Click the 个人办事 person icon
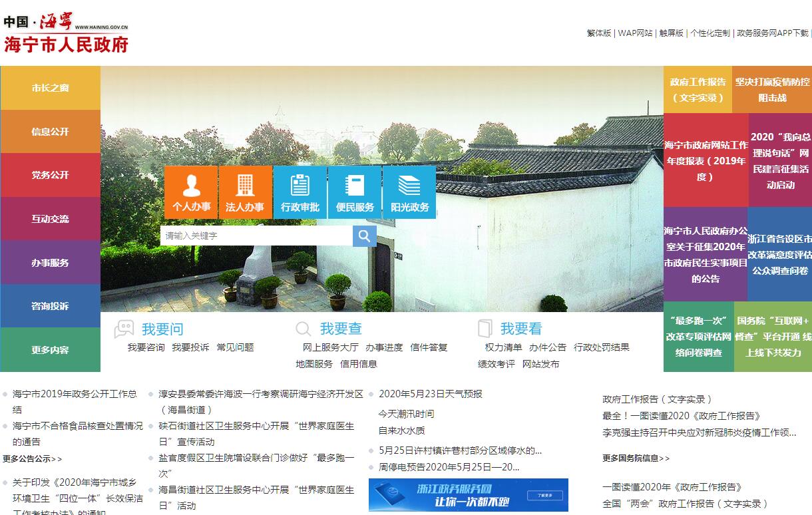 (x=192, y=185)
